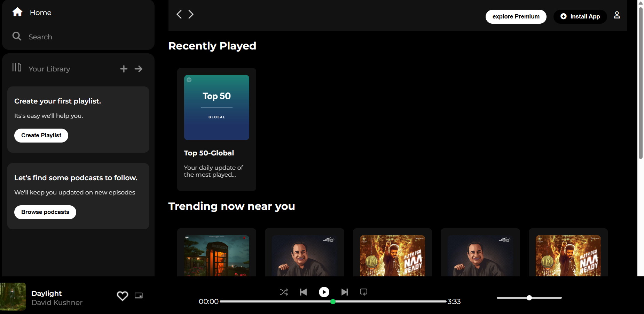
Task: Click the song progress bar handle
Action: coord(333,302)
